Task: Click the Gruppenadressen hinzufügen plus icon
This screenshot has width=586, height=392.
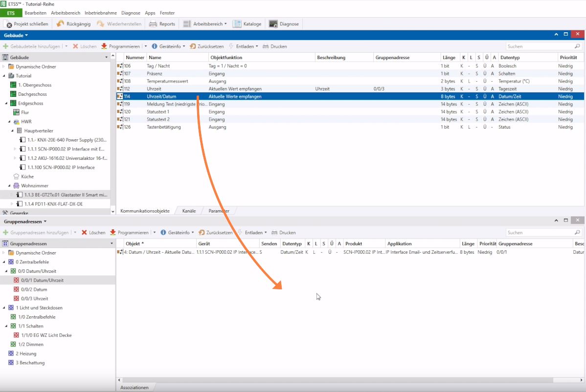Action: click(5, 233)
